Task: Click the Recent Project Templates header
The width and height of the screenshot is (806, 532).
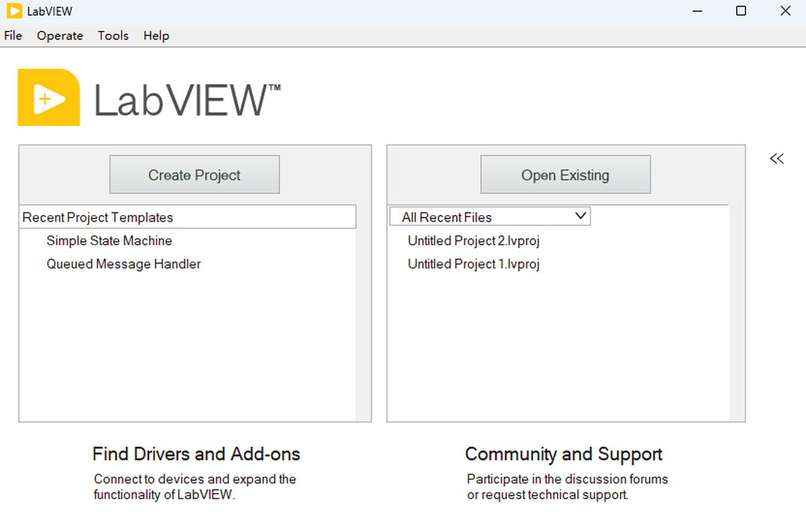Action: coord(97,217)
